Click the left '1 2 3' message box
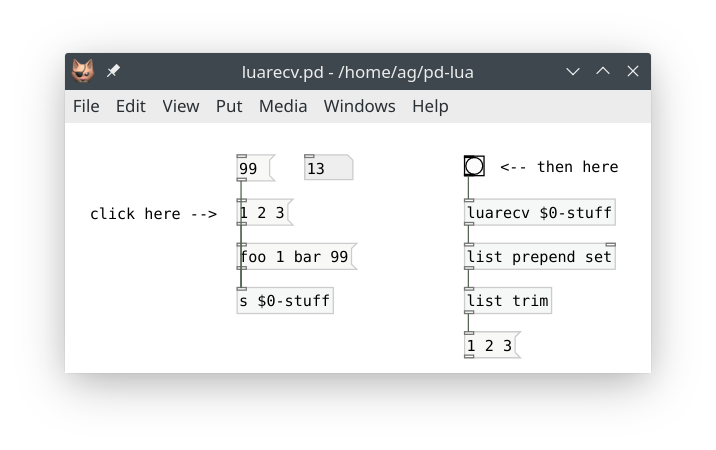716x450 pixels. tap(263, 213)
